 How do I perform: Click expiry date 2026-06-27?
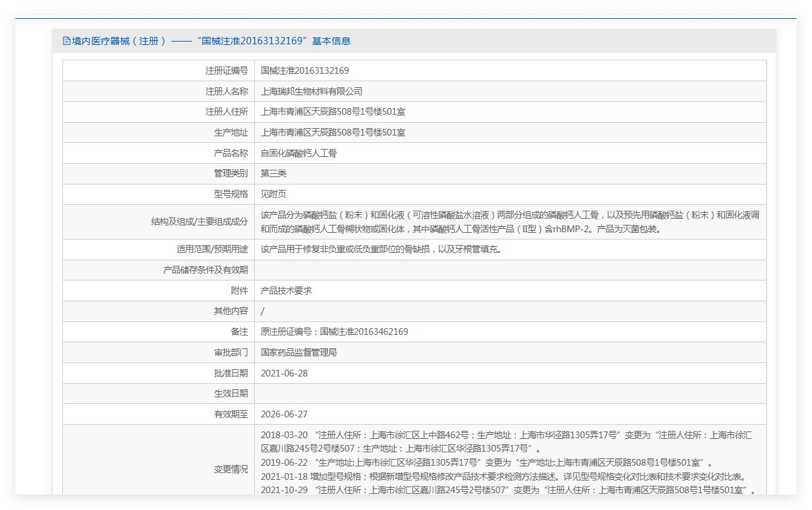pos(284,414)
